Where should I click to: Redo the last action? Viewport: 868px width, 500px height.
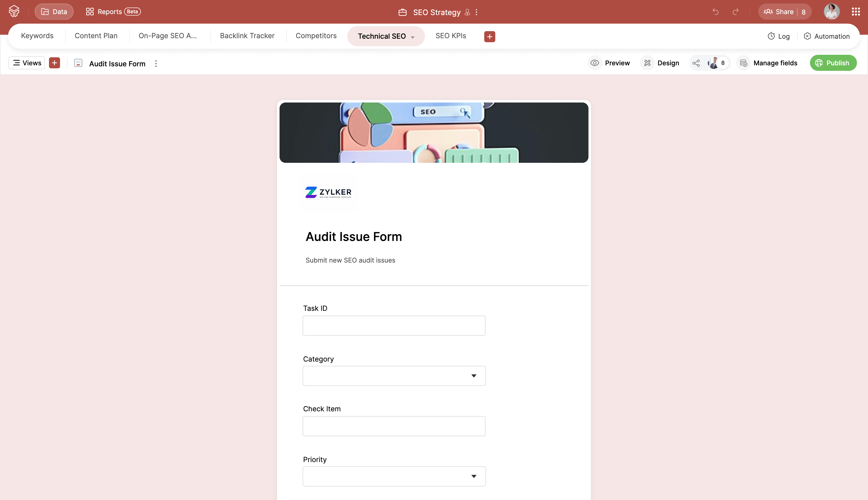(735, 12)
